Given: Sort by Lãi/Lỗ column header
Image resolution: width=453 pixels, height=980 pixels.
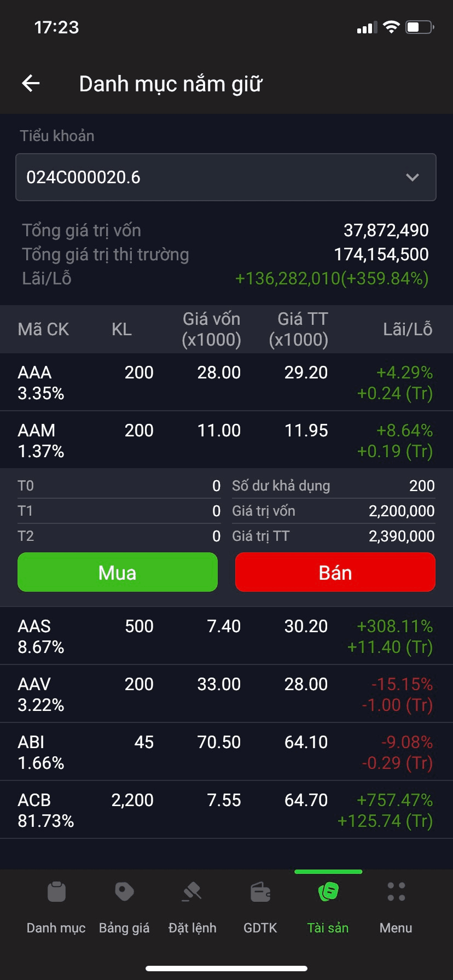Looking at the screenshot, I should (x=408, y=329).
